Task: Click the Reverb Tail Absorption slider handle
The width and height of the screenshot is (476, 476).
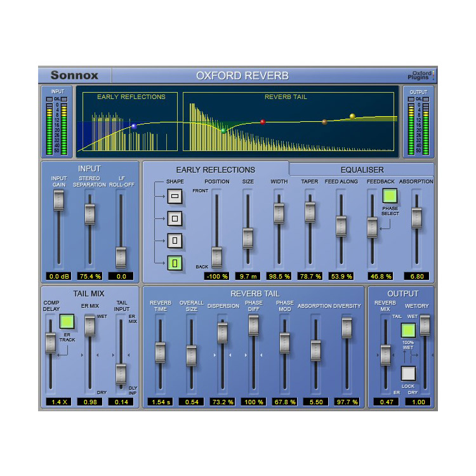Action: pos(315,351)
